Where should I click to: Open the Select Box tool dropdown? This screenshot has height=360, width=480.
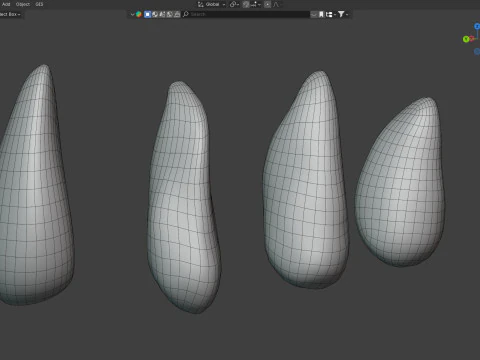click(x=10, y=14)
